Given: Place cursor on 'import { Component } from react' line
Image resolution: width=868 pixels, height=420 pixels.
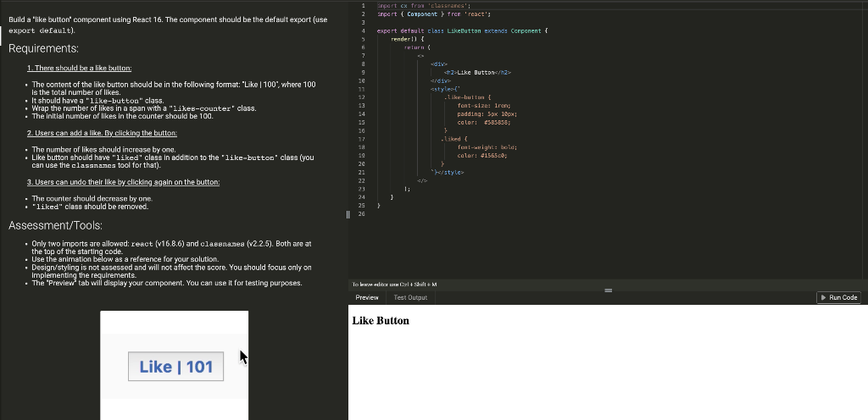Looking at the screenshot, I should pyautogui.click(x=434, y=14).
